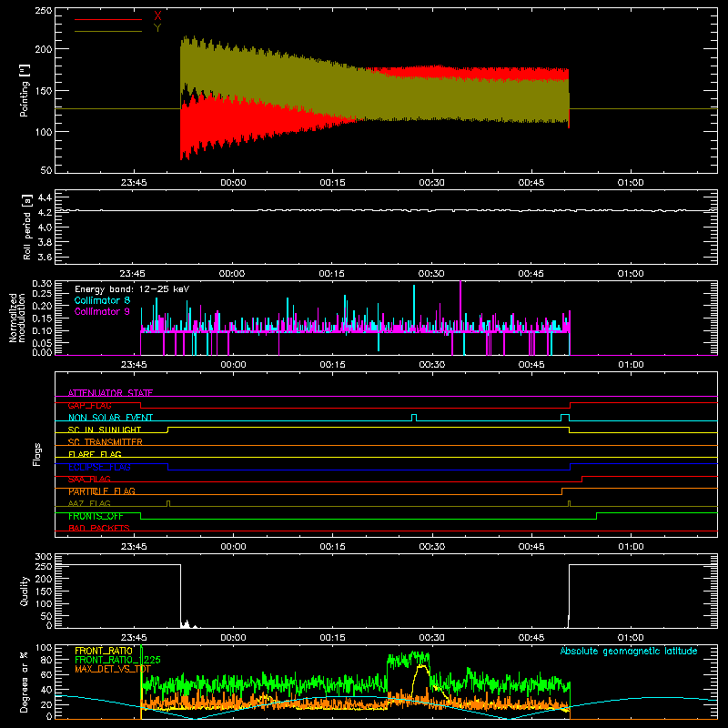Click the NON_SOLAR_EVENT flag label
The height and width of the screenshot is (728, 728).
click(110, 418)
